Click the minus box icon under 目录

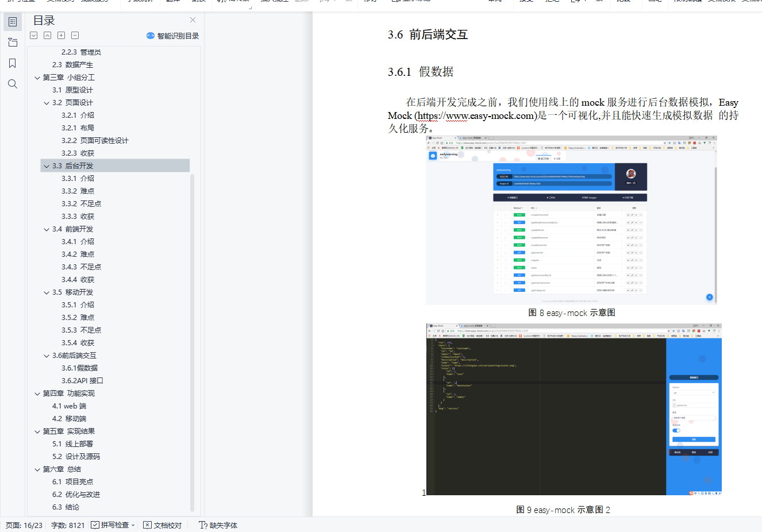[75, 36]
